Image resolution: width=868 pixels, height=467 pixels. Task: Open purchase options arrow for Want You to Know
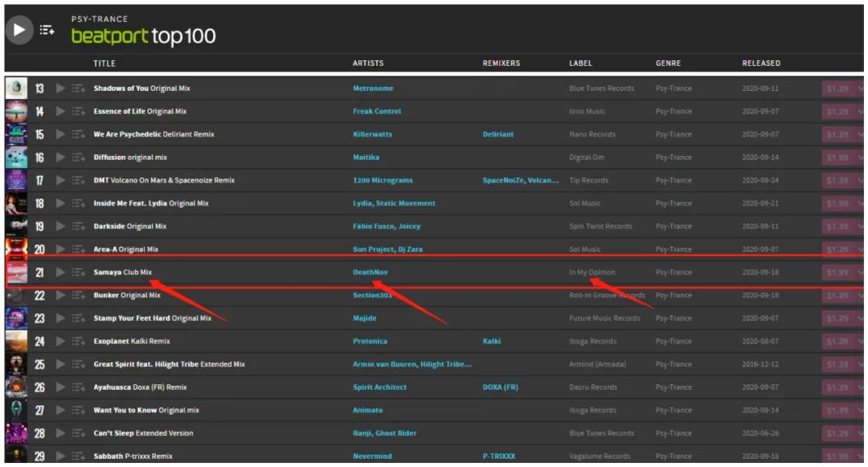coord(860,410)
